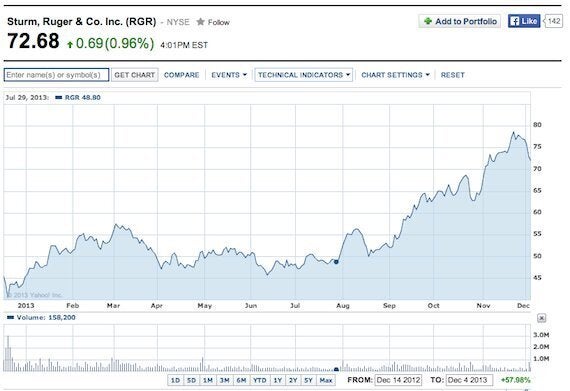Select the 6M time range
The width and height of the screenshot is (570, 391).
tap(241, 380)
